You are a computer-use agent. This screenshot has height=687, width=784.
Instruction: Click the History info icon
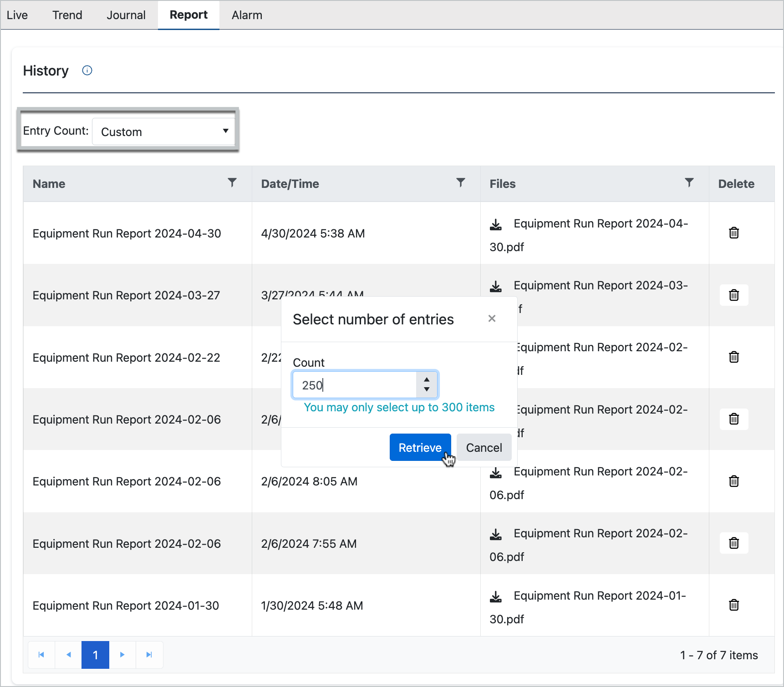tap(87, 71)
